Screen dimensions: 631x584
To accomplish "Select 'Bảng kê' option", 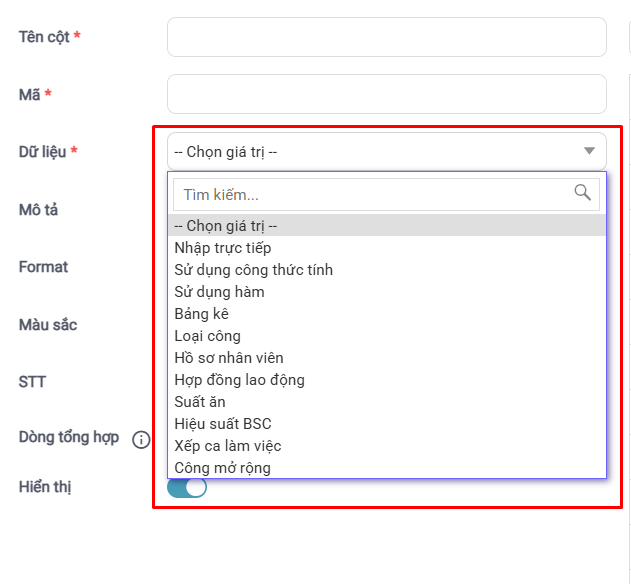I will [387, 314].
